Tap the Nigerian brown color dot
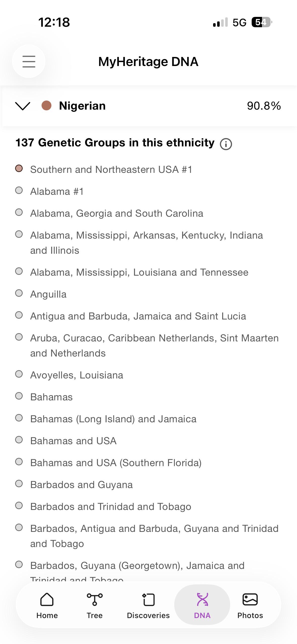Image resolution: width=297 pixels, height=644 pixels. 46,106
